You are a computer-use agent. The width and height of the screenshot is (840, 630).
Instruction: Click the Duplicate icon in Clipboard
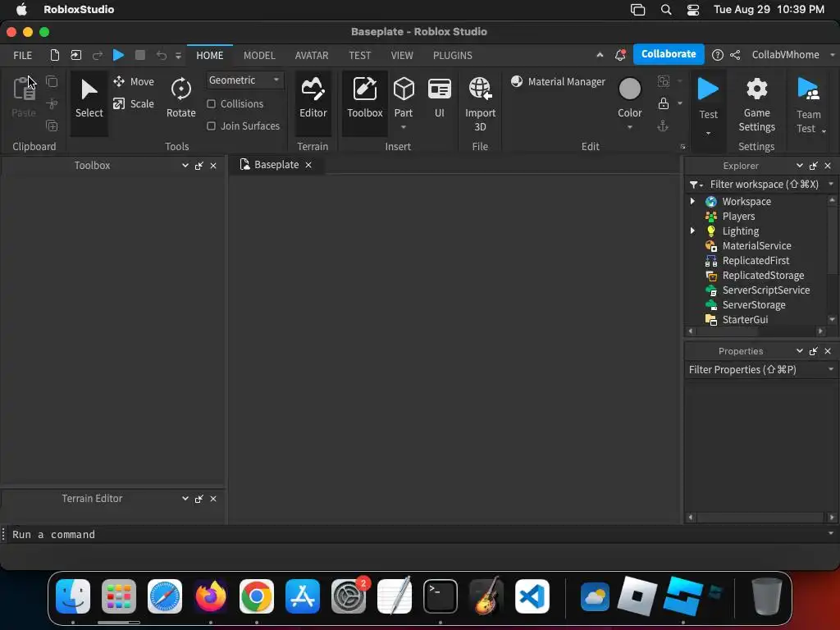52,126
